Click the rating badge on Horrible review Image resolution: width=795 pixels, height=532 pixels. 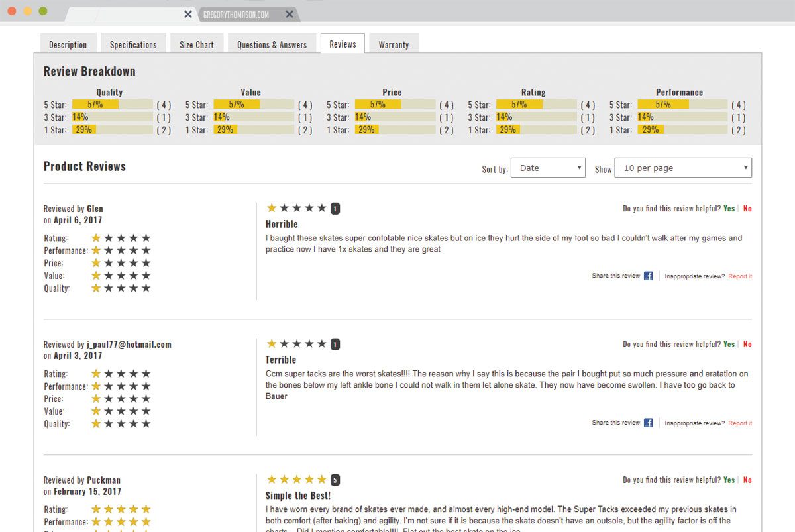coord(335,209)
